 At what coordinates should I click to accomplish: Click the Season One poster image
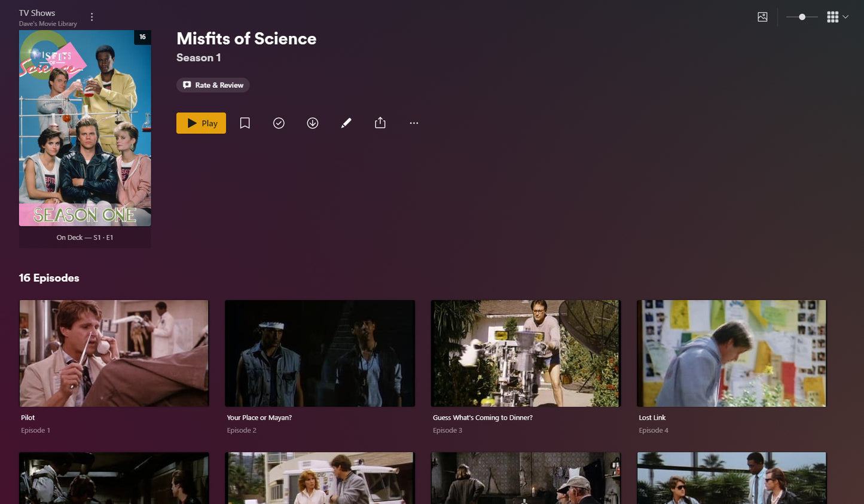pos(85,128)
